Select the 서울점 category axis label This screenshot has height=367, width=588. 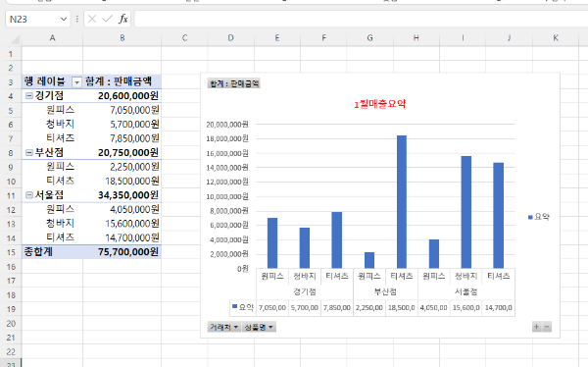466,291
